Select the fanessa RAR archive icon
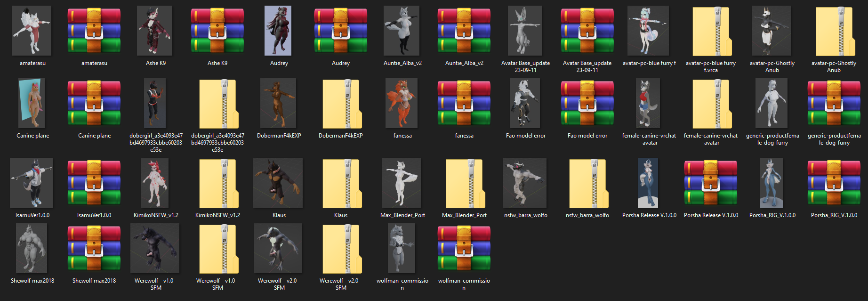868x301 pixels. [x=464, y=103]
